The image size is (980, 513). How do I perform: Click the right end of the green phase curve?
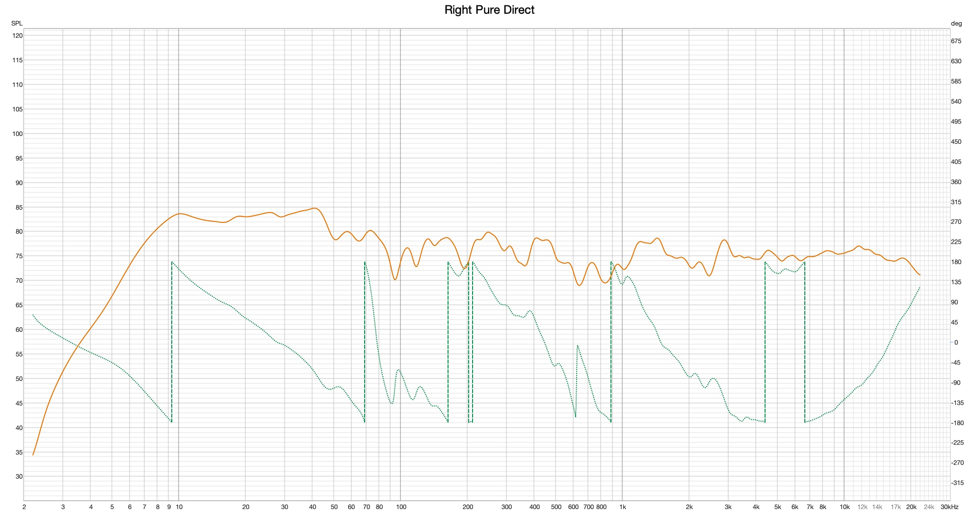pyautogui.click(x=919, y=288)
